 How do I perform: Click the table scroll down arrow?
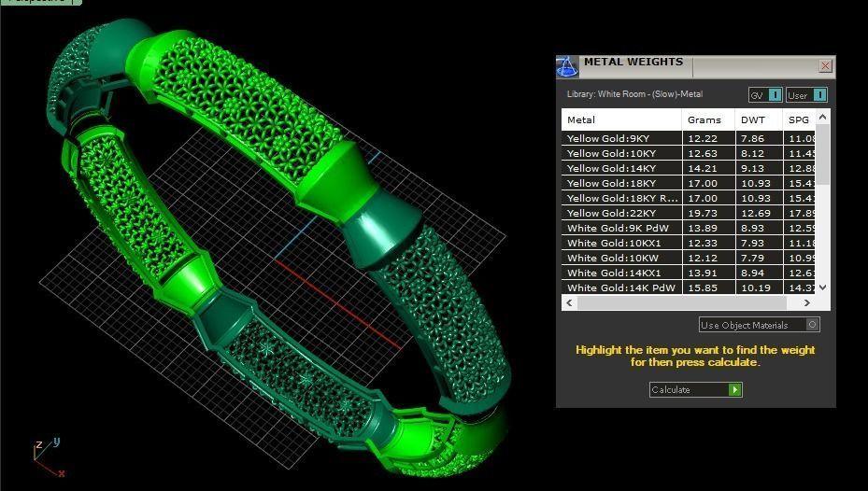(822, 287)
